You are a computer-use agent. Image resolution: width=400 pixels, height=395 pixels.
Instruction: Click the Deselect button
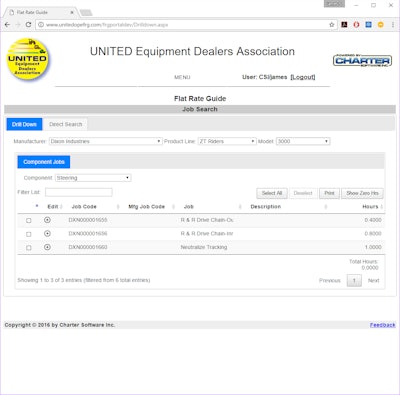(303, 193)
